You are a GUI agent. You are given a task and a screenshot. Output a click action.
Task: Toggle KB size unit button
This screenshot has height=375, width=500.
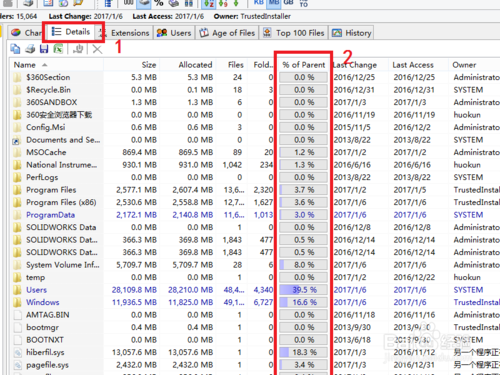[x=258, y=3]
